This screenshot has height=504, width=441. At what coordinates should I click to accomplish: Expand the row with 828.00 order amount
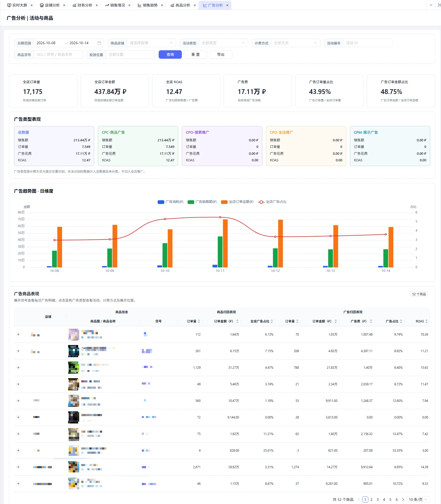pos(18,451)
